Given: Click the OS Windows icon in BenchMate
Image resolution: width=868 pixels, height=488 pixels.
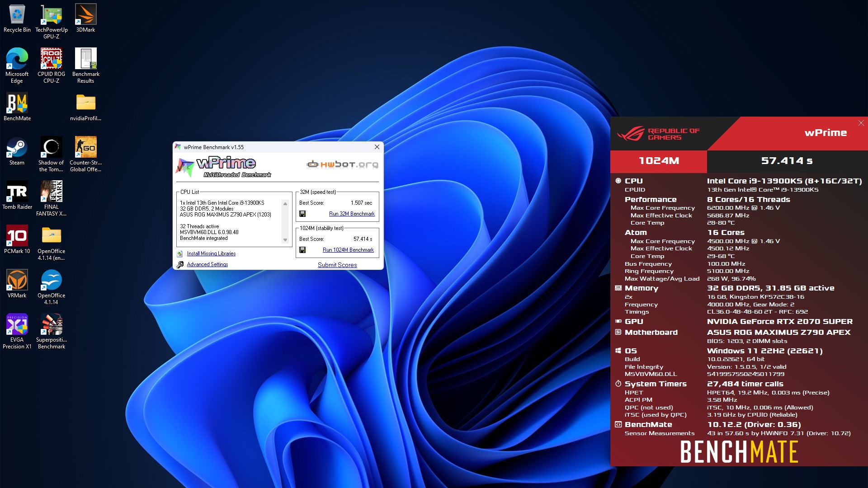Looking at the screenshot, I should coord(618,351).
